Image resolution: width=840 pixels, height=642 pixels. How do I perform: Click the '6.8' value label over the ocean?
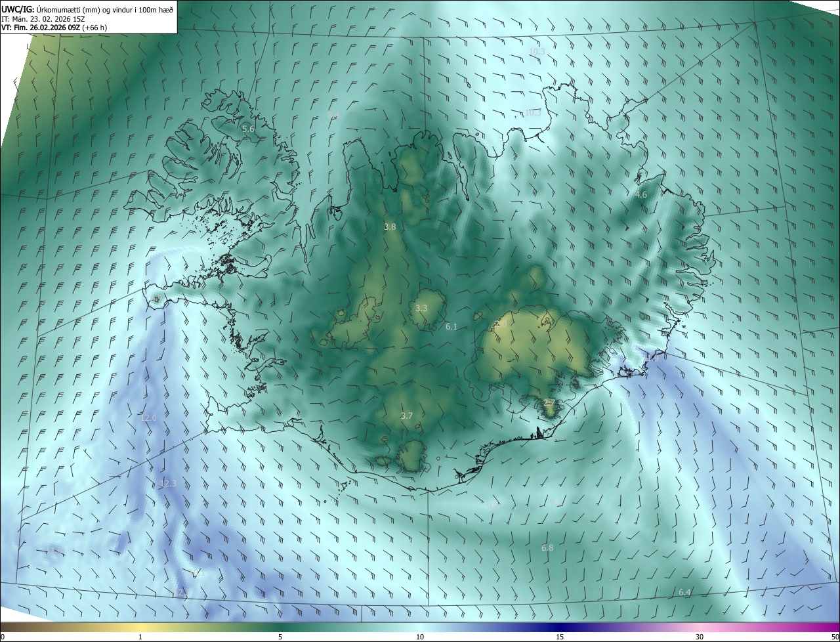547,547
